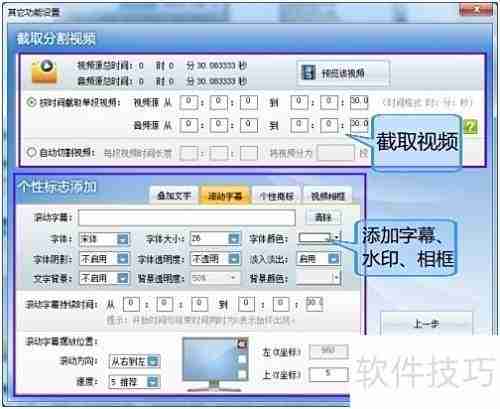Click the 清除 clear button
Screen dimensions: 500x409
[323, 218]
